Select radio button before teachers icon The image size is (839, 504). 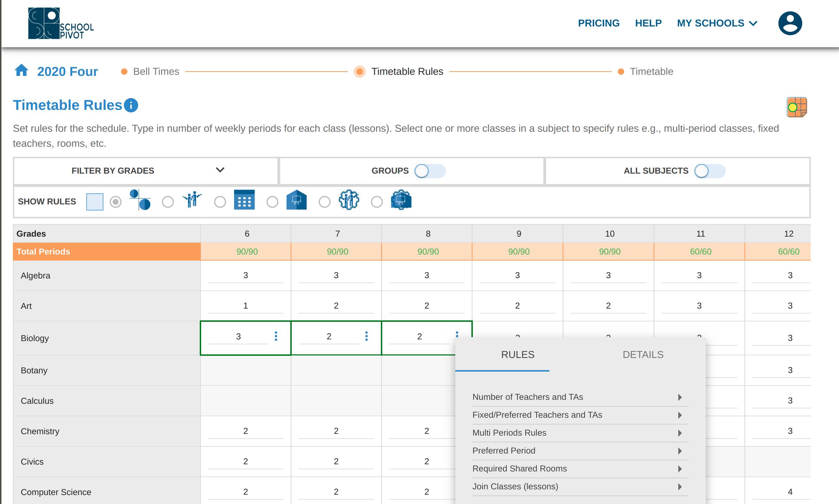pos(168,202)
